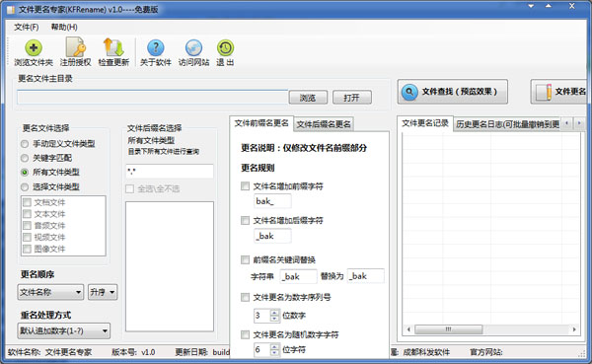Click the suffix field under 文件名增加后缀字符

coord(272,236)
